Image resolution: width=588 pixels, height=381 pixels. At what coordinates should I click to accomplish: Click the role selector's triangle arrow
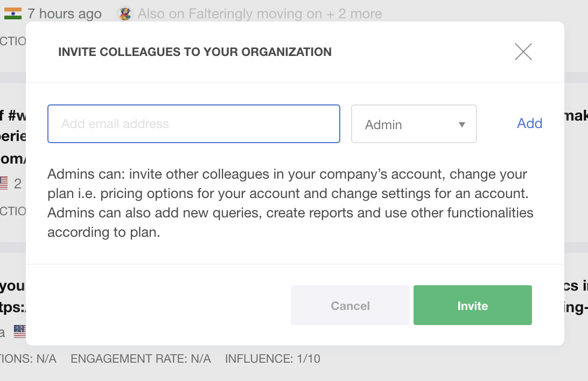[x=461, y=124]
